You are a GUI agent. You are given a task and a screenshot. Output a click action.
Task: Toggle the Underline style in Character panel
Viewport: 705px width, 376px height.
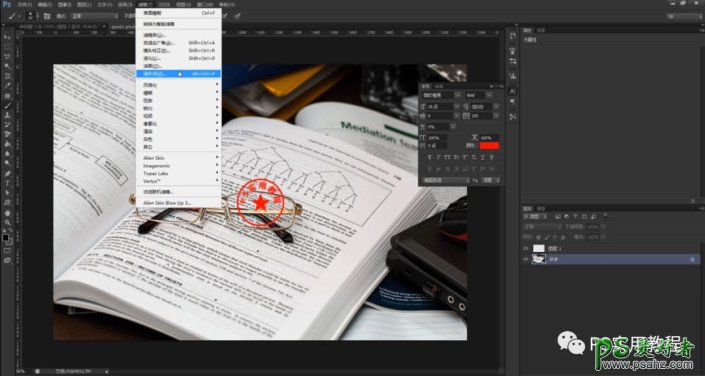[x=483, y=157]
